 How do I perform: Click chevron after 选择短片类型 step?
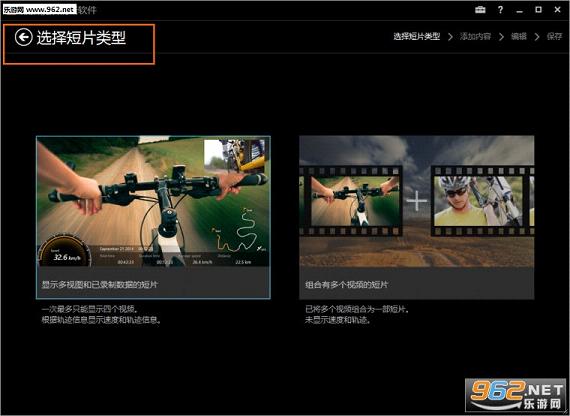tap(450, 37)
